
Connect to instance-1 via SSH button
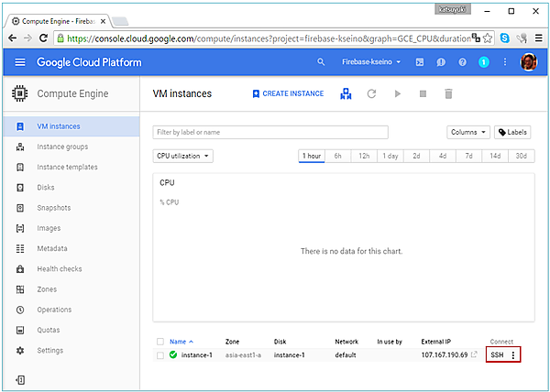pyautogui.click(x=497, y=354)
